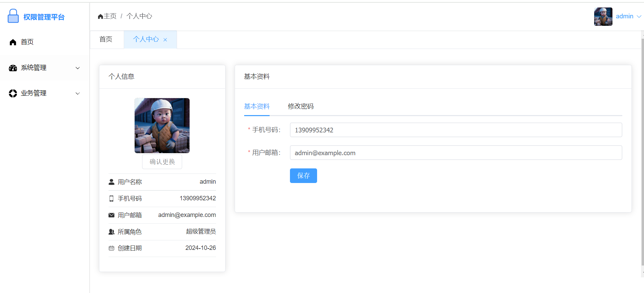Select the 基本资料 form tab

(x=257, y=106)
